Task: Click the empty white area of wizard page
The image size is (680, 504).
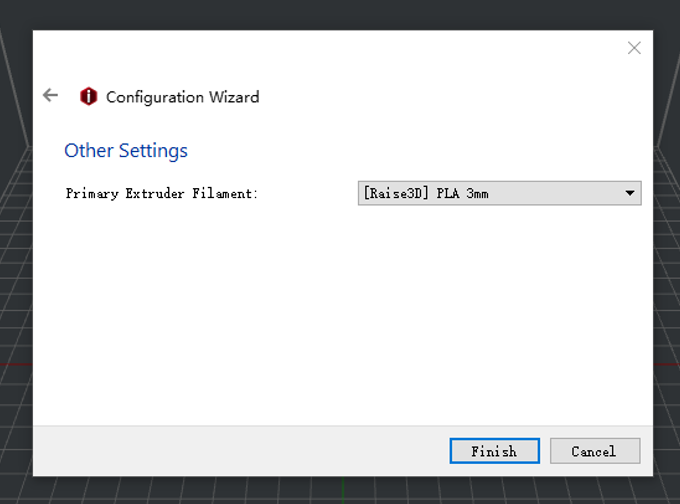Action: (x=343, y=312)
